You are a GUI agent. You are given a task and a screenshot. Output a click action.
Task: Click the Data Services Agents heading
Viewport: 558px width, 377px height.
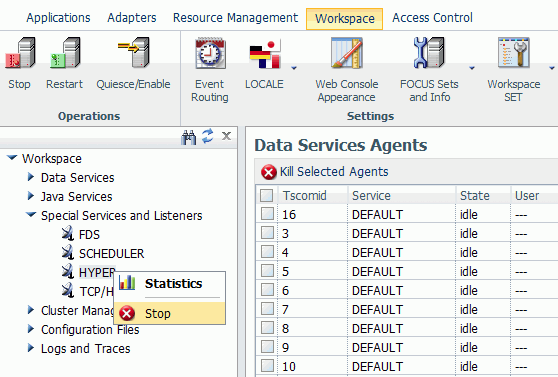341,145
